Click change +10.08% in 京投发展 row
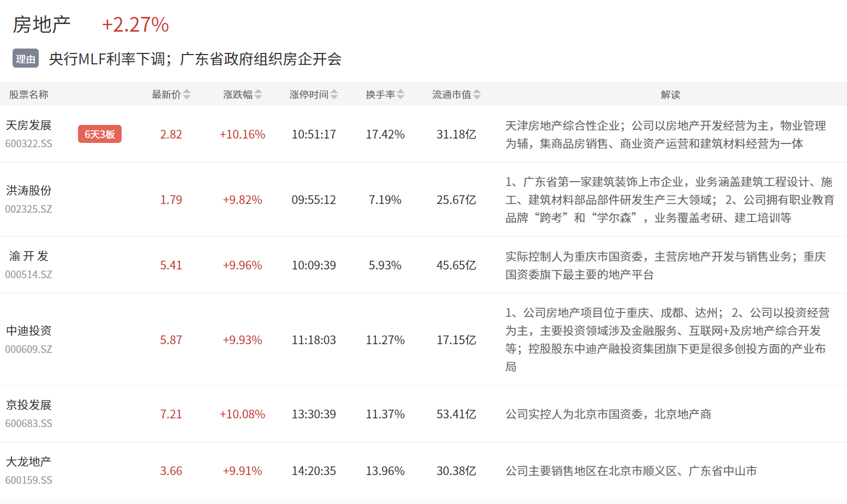This screenshot has height=504, width=847. pyautogui.click(x=242, y=414)
